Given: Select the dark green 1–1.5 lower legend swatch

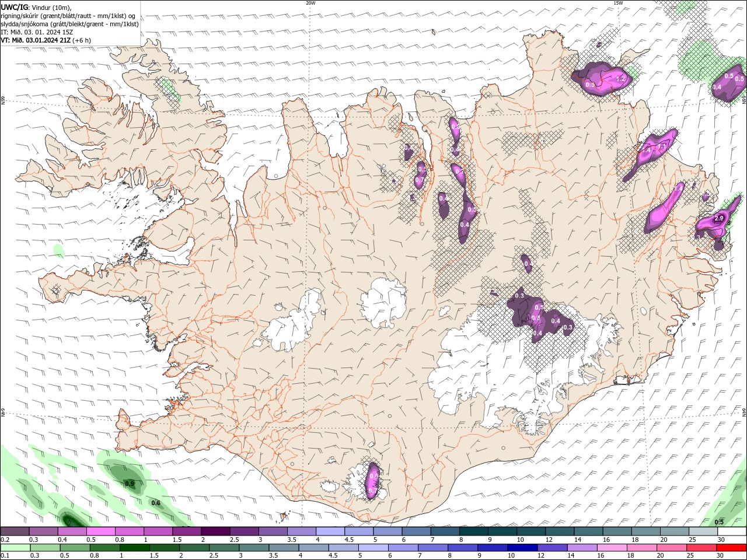Looking at the screenshot, I should 135,548.
